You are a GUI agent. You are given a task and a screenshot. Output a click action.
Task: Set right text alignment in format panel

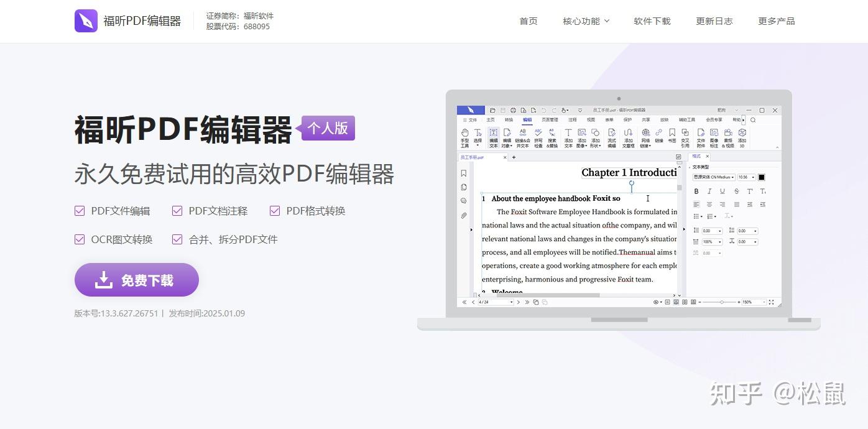pyautogui.click(x=723, y=205)
